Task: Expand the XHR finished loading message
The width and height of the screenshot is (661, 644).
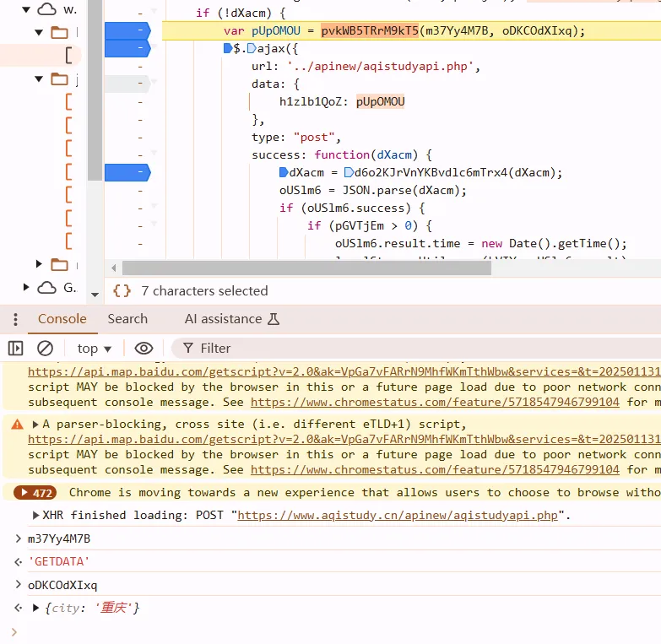Action: tap(35, 515)
